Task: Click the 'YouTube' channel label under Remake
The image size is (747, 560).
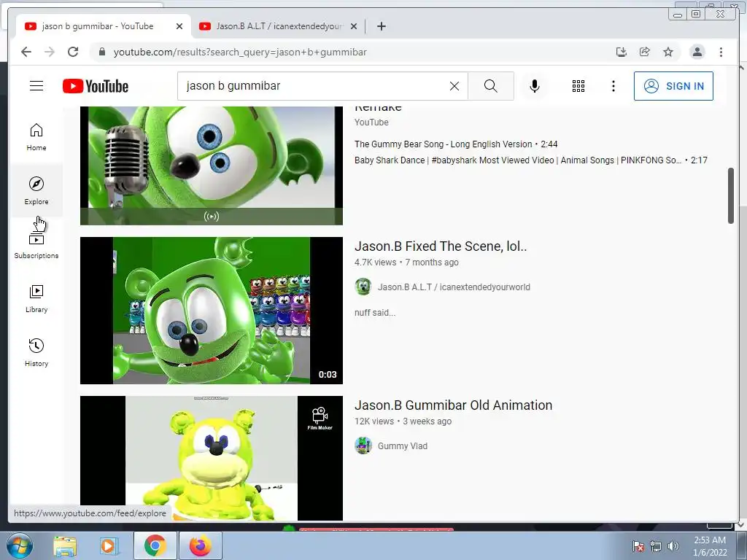Action: 371,122
